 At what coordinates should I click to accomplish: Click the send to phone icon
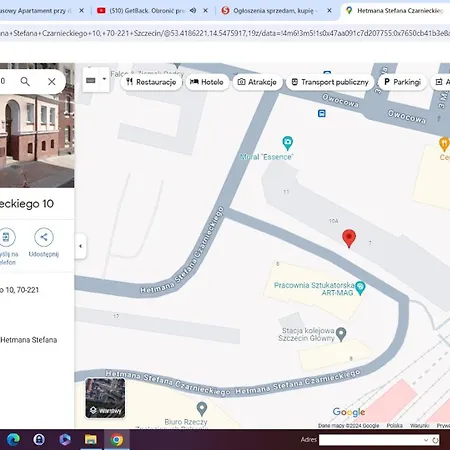(7, 237)
